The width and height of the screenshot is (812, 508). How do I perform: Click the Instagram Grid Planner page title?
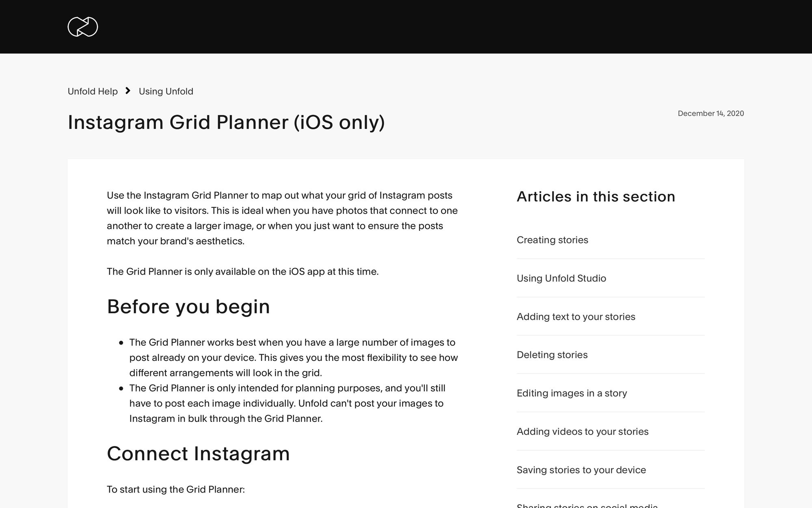(226, 122)
